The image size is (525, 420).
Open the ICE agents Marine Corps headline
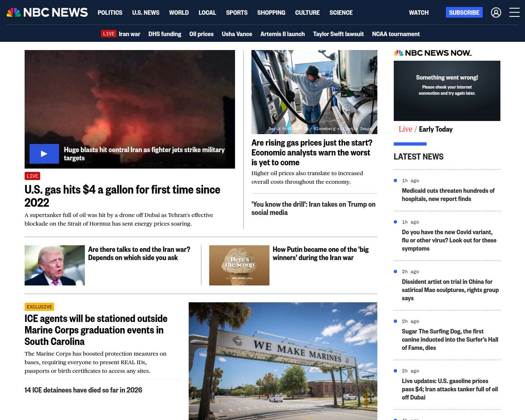[96, 330]
